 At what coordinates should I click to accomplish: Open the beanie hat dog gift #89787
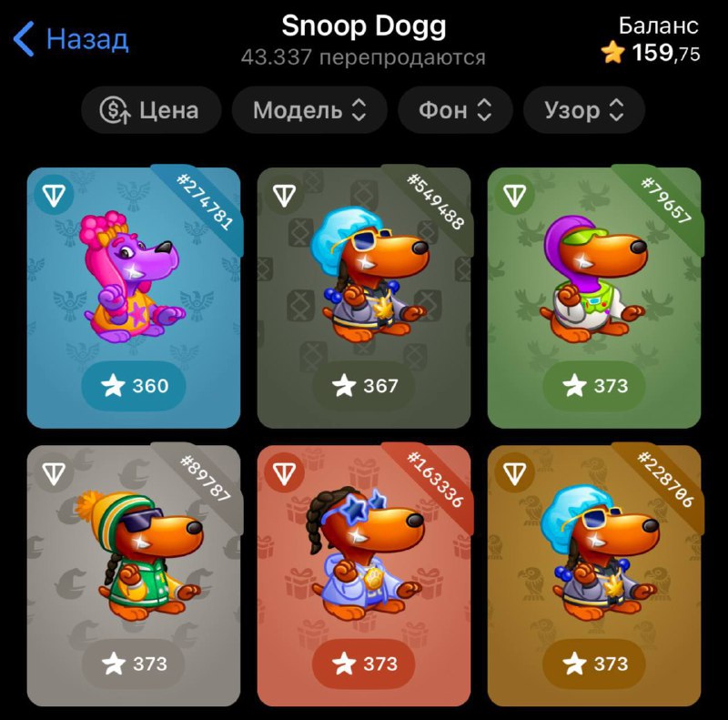(x=134, y=575)
